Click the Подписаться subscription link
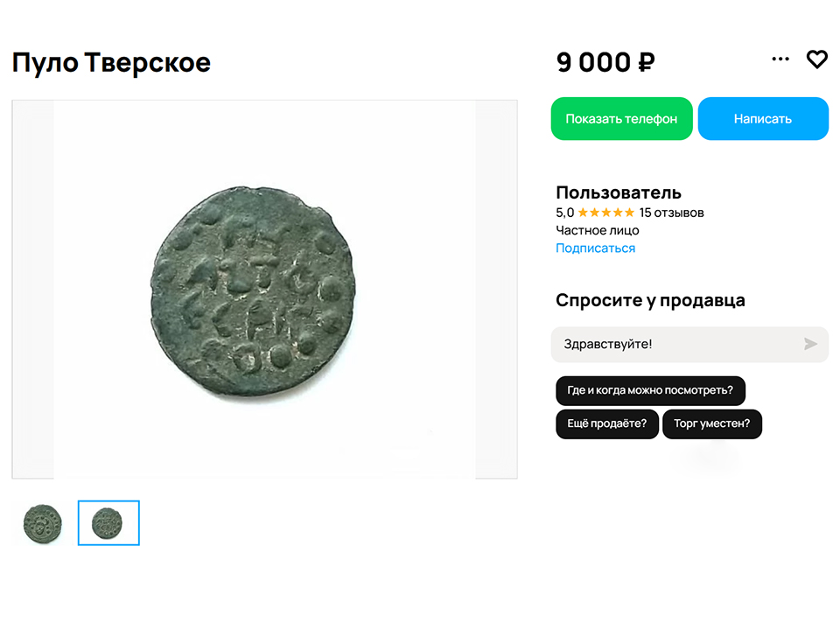Viewport: 840px width, 630px height. tap(594, 248)
